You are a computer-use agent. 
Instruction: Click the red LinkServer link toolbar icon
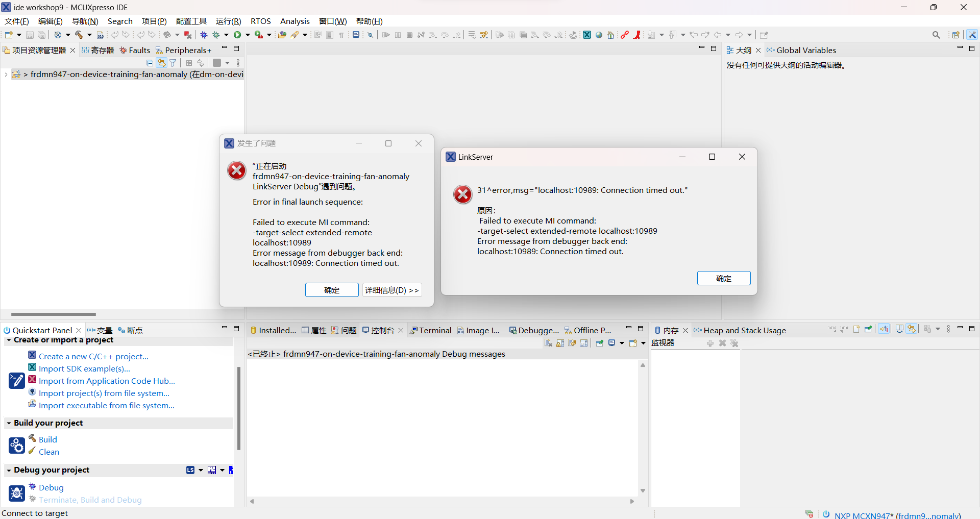tap(625, 35)
